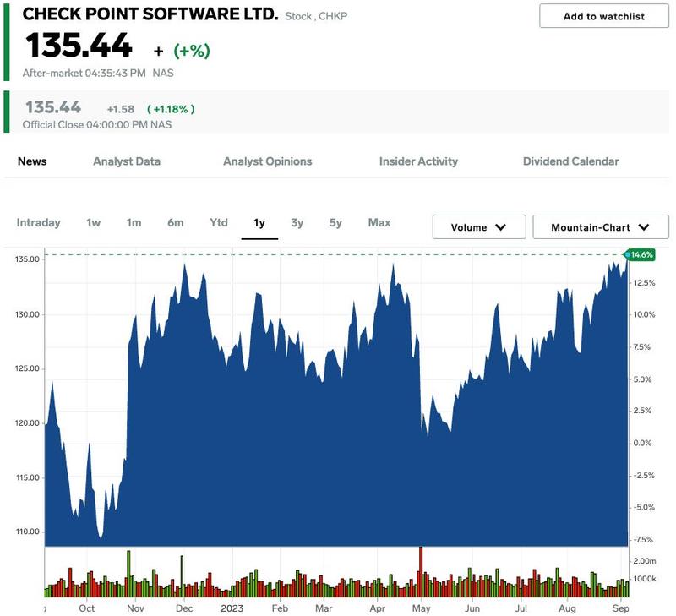Open the Dividend Calendar tab
Viewport: 676px width, 616px height.
571,161
